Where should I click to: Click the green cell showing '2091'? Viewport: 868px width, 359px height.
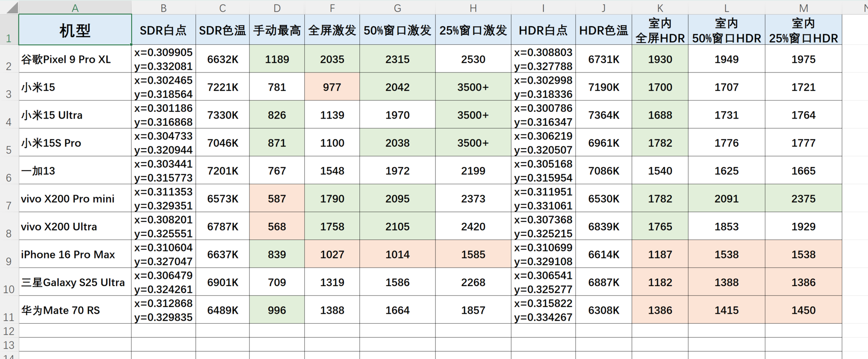pyautogui.click(x=726, y=198)
